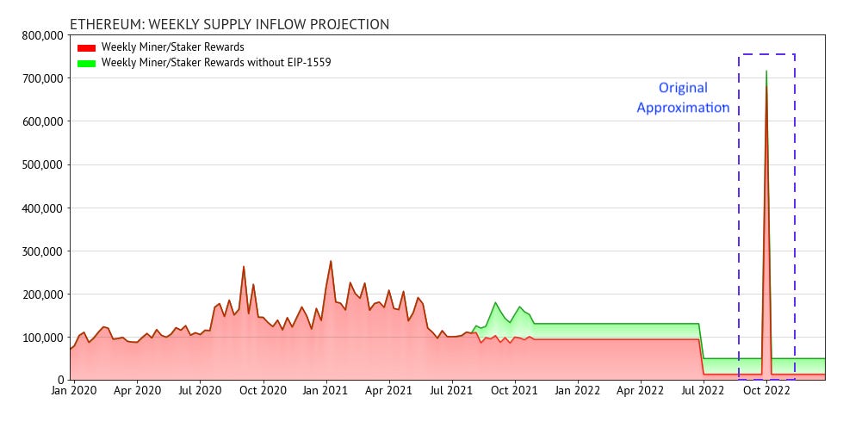Click the y-axis label 700,000
This screenshot has height=434, width=868.
pos(43,78)
